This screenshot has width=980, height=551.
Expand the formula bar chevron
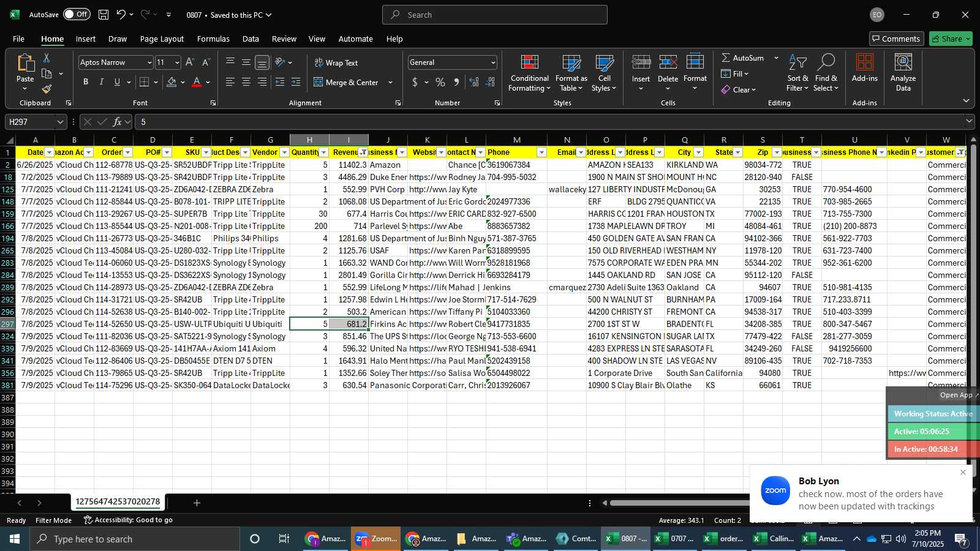969,121
